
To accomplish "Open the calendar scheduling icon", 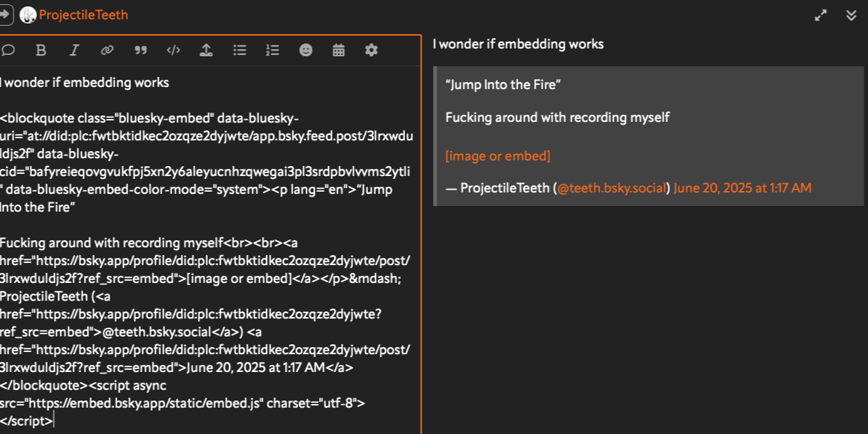I will click(339, 50).
